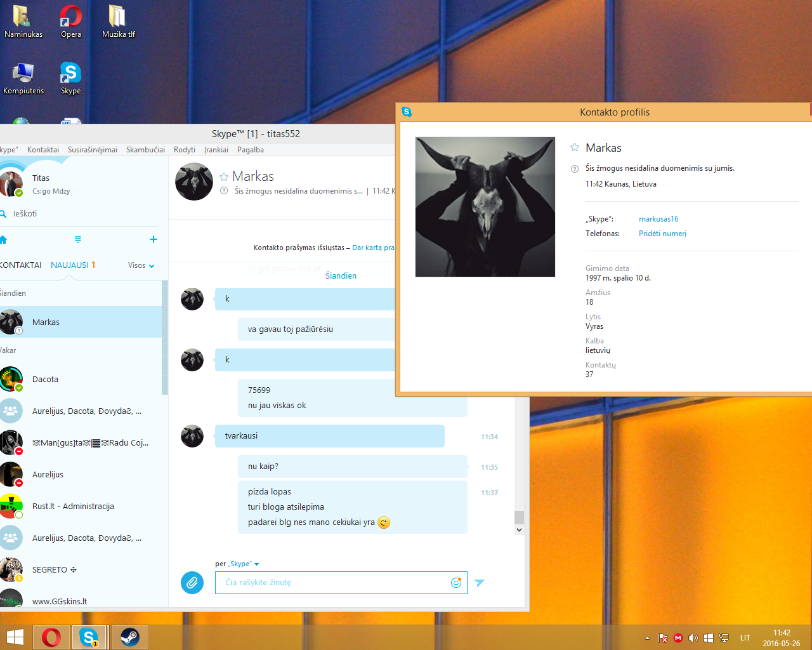Viewport: 812px width, 650px height.
Task: Open the Windows Start button
Action: [15, 637]
